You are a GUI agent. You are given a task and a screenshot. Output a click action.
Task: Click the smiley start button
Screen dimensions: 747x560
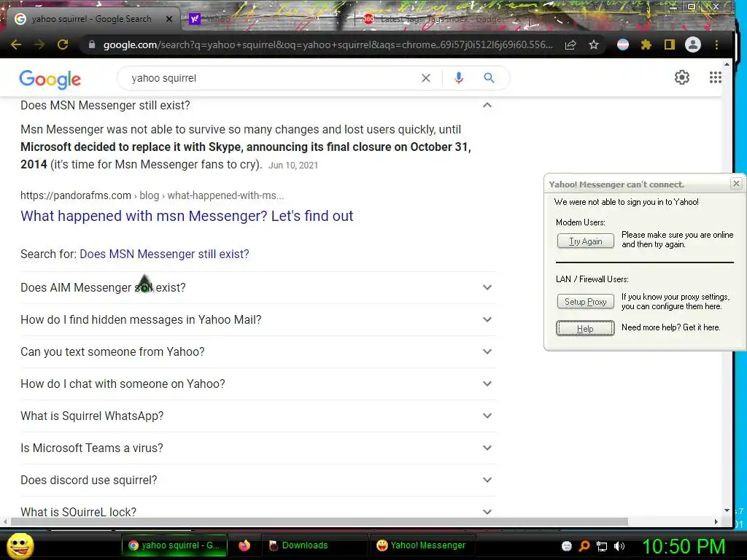coord(20,545)
